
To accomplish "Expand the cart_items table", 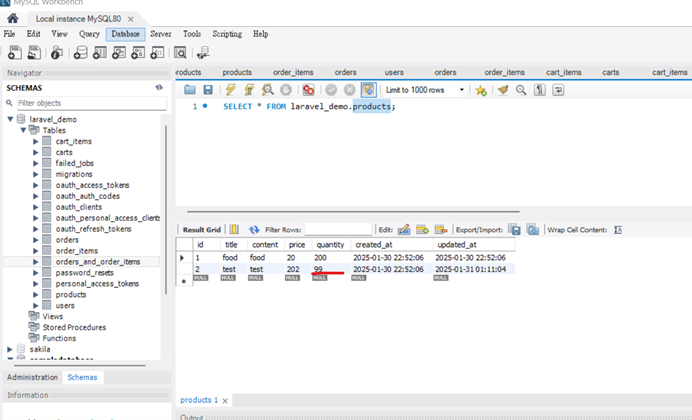I will pos(36,141).
